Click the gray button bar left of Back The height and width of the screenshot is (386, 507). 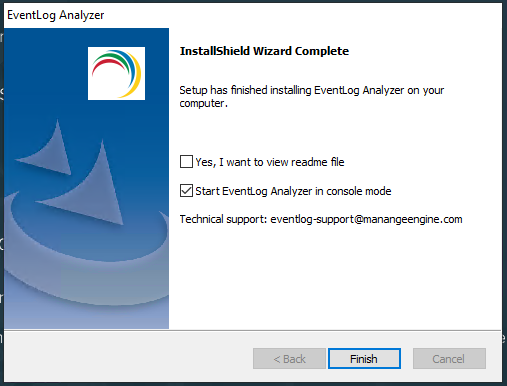[128, 359]
